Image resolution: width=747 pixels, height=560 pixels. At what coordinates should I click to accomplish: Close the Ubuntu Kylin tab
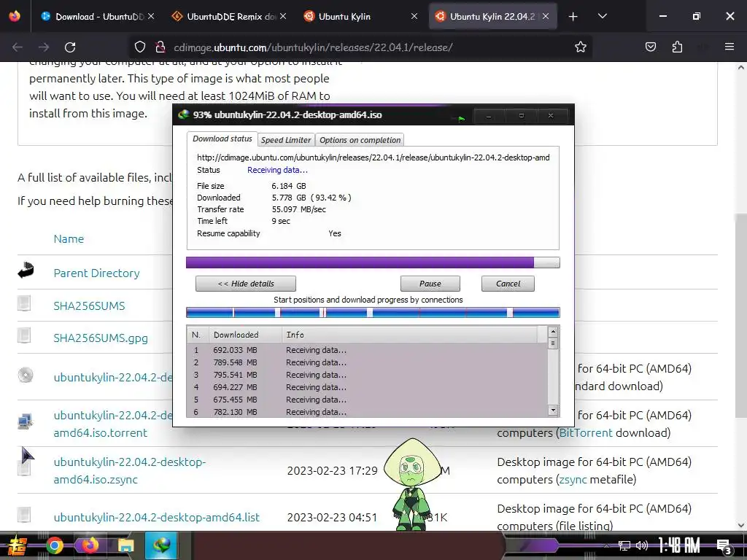coord(414,16)
